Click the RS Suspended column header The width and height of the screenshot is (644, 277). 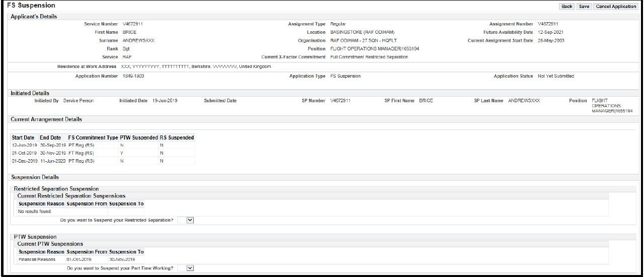177,137
